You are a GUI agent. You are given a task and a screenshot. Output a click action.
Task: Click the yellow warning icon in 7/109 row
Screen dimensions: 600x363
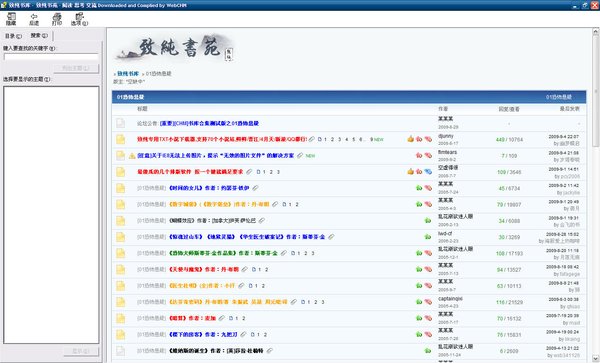(x=132, y=156)
